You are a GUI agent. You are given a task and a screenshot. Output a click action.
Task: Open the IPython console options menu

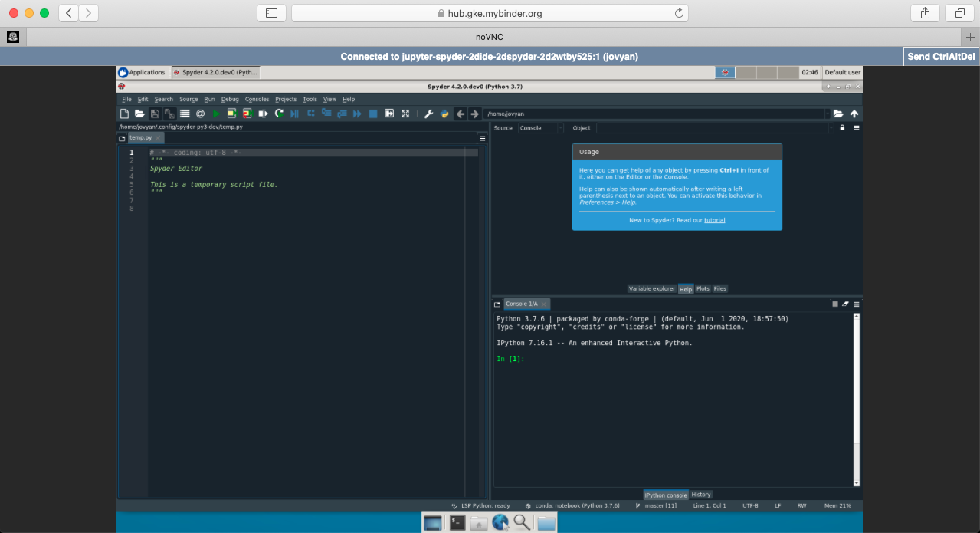pos(856,304)
